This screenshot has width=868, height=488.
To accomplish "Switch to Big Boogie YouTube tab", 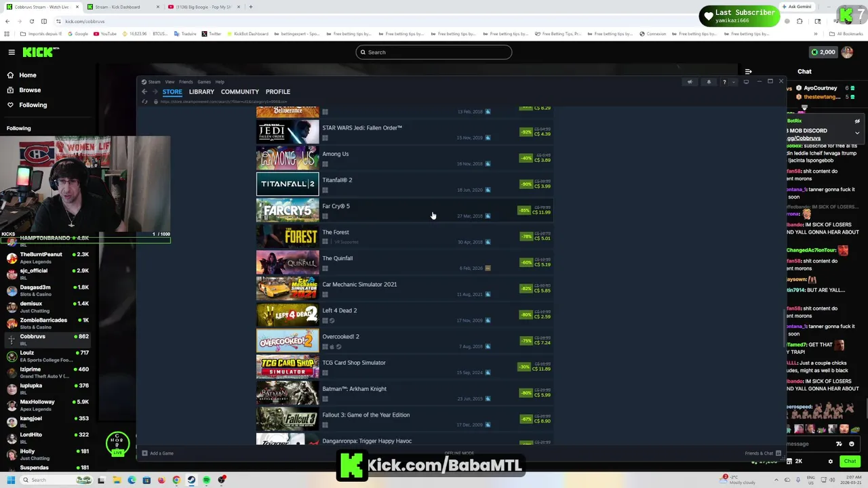I will [203, 7].
